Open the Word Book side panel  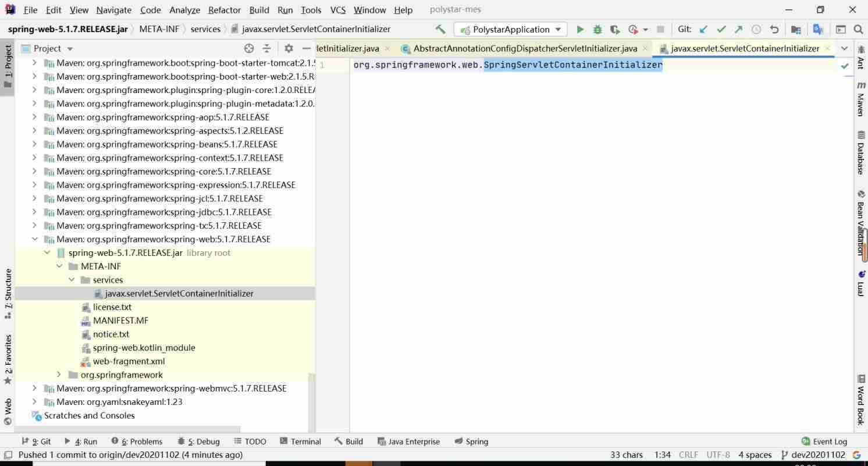pos(860,400)
